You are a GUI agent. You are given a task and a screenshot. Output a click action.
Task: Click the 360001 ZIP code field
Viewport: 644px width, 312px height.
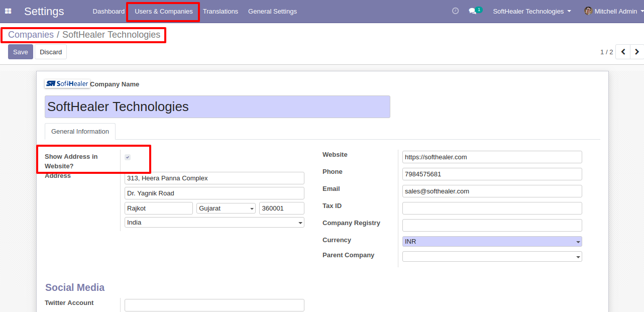[282, 208]
